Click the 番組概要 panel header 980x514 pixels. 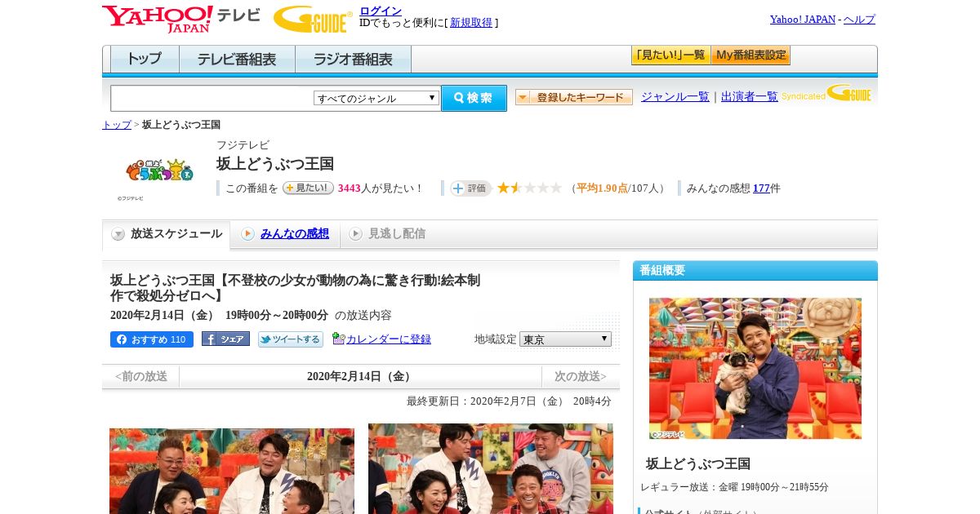pyautogui.click(x=755, y=270)
